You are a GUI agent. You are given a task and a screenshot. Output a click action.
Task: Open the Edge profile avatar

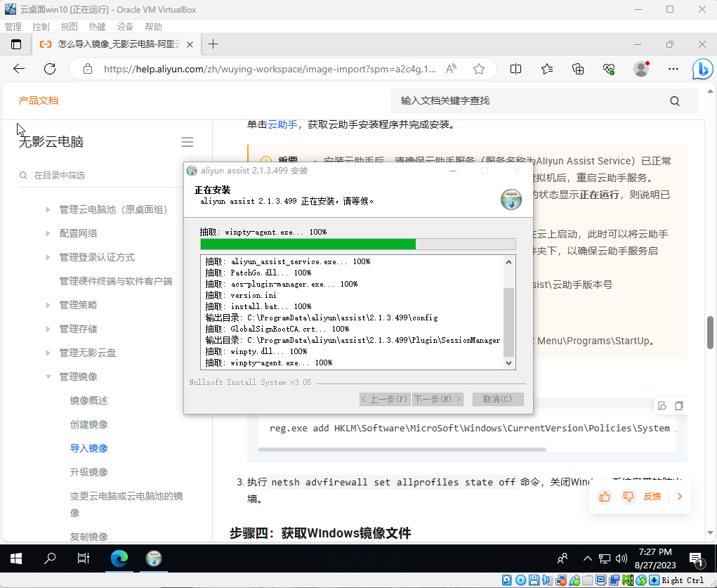(x=641, y=69)
